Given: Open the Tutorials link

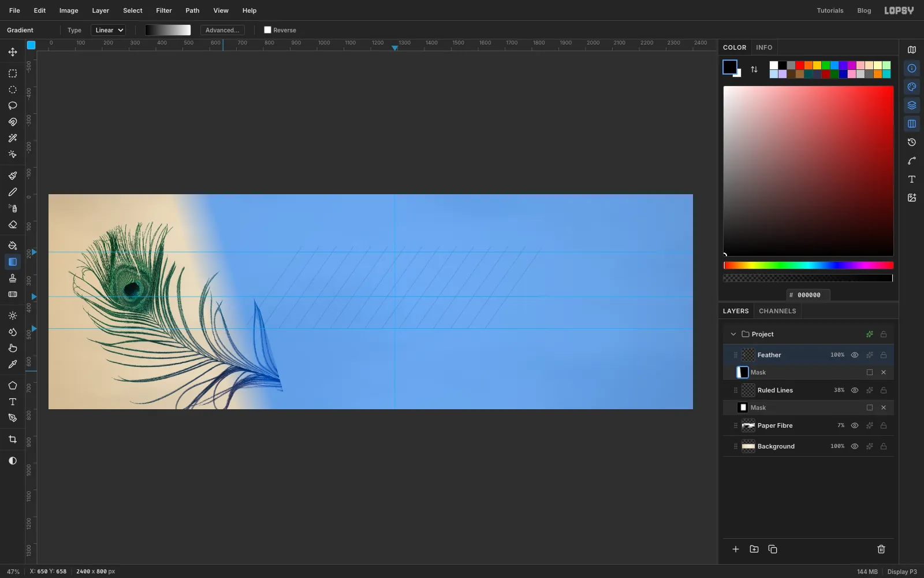Looking at the screenshot, I should [x=830, y=10].
